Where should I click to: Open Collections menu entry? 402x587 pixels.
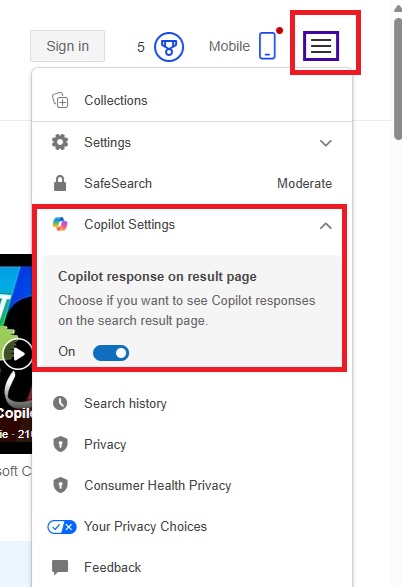click(x=192, y=100)
